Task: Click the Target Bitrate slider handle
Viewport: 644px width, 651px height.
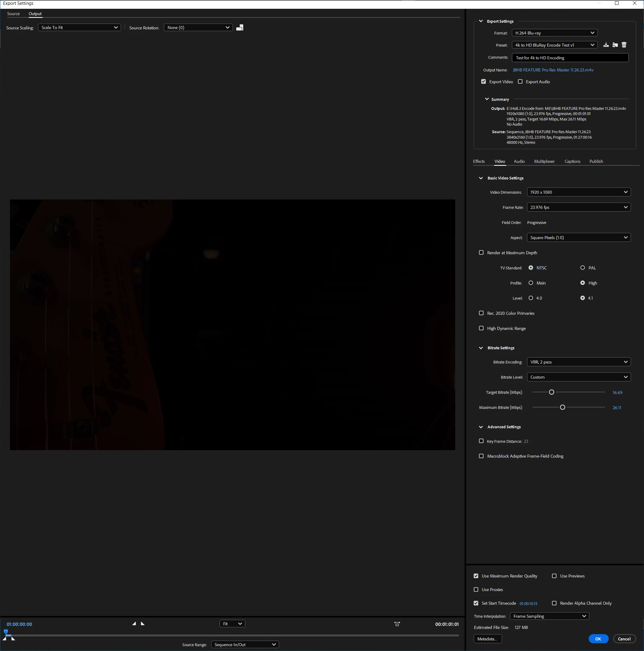Action: coord(551,392)
